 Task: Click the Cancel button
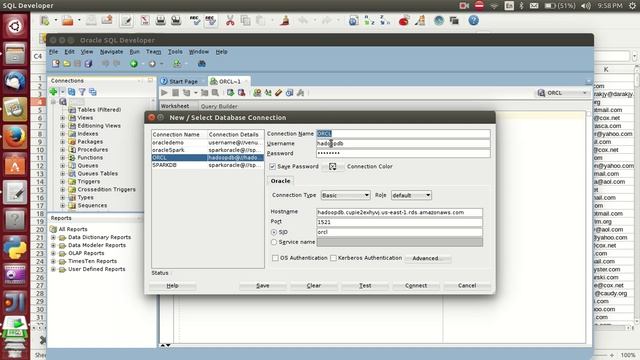(467, 286)
